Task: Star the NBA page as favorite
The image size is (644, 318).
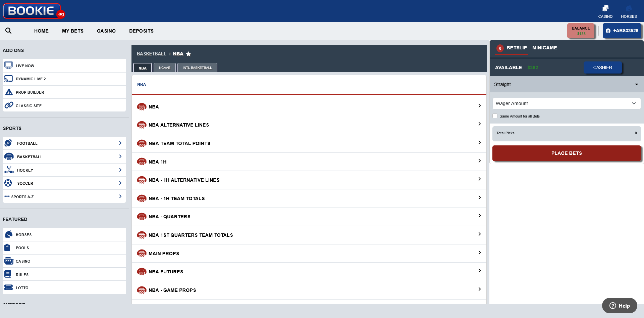Action: coord(189,54)
